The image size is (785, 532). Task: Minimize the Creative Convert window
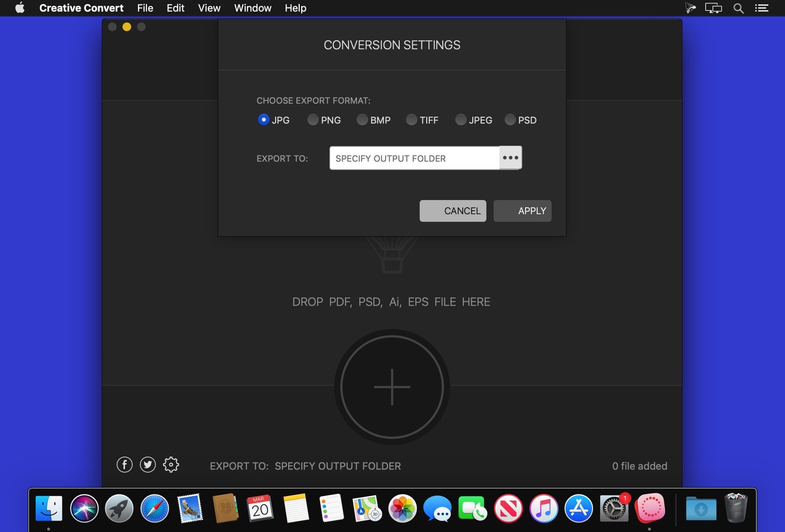pyautogui.click(x=127, y=27)
